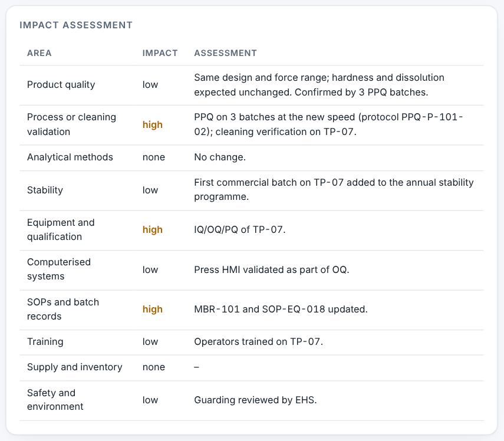Click low impact in the Stability row
The width and height of the screenshot is (504, 441).
click(x=150, y=190)
